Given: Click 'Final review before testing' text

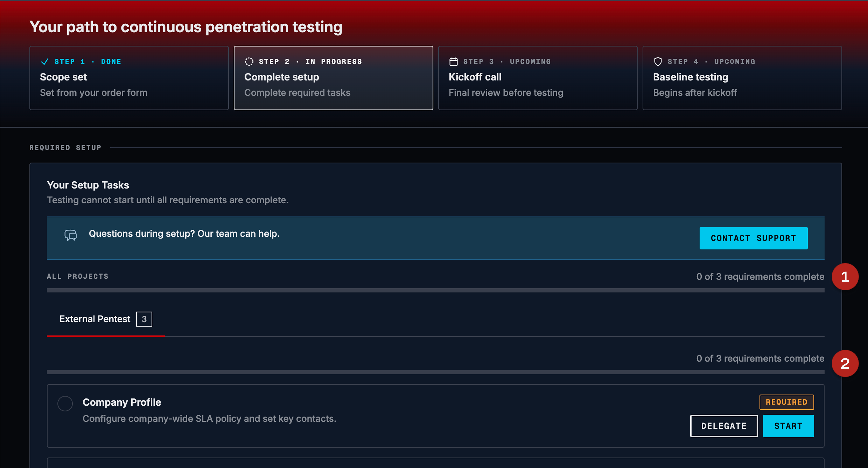Looking at the screenshot, I should [506, 93].
